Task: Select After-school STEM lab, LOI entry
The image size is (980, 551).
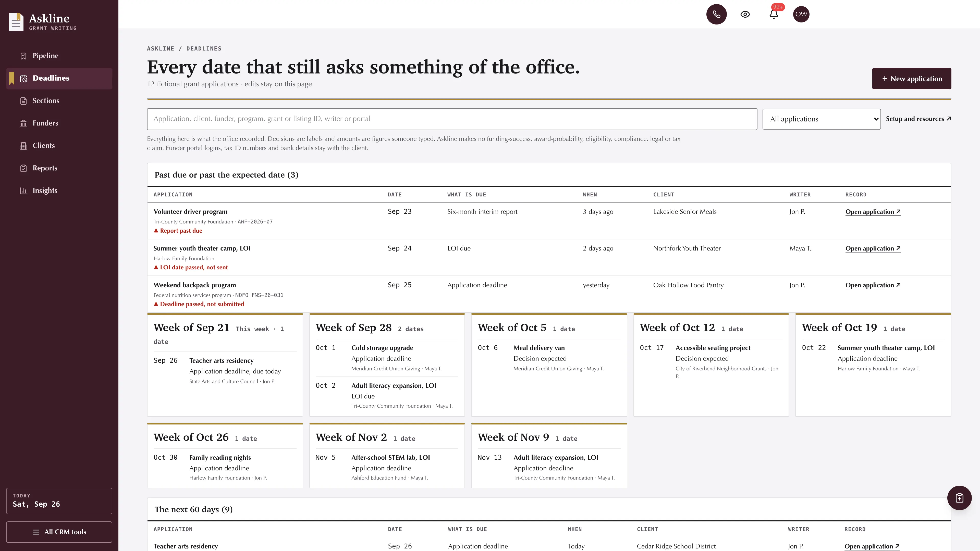Action: [x=390, y=457]
